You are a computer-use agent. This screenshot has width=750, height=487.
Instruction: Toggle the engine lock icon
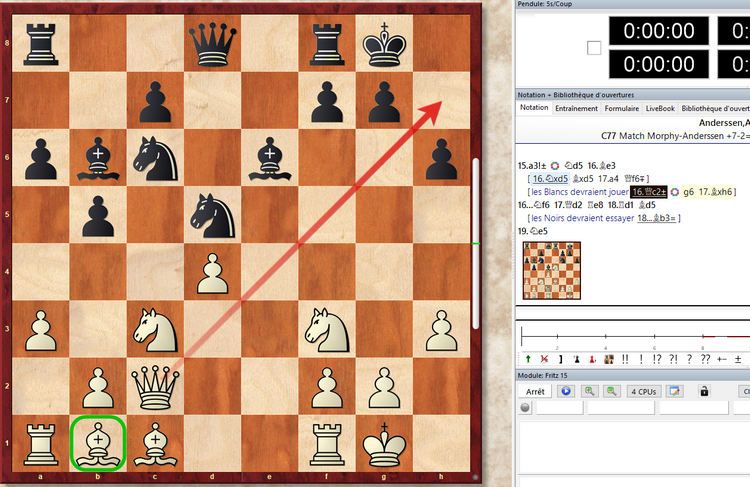click(x=704, y=391)
